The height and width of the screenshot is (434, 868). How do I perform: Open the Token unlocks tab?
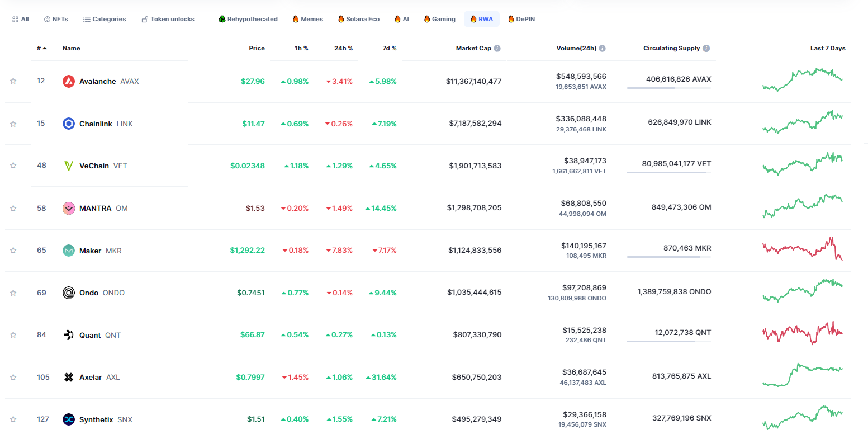click(168, 19)
